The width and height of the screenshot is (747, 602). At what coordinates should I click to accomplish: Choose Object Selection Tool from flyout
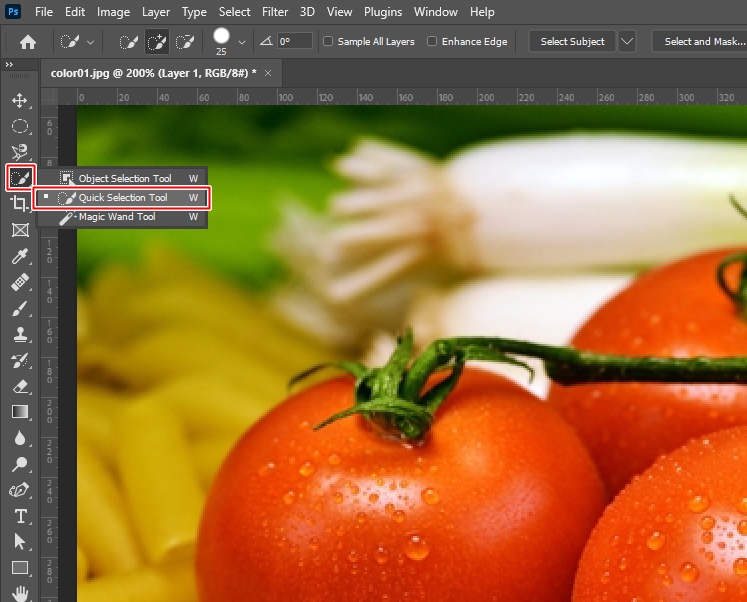pyautogui.click(x=122, y=178)
